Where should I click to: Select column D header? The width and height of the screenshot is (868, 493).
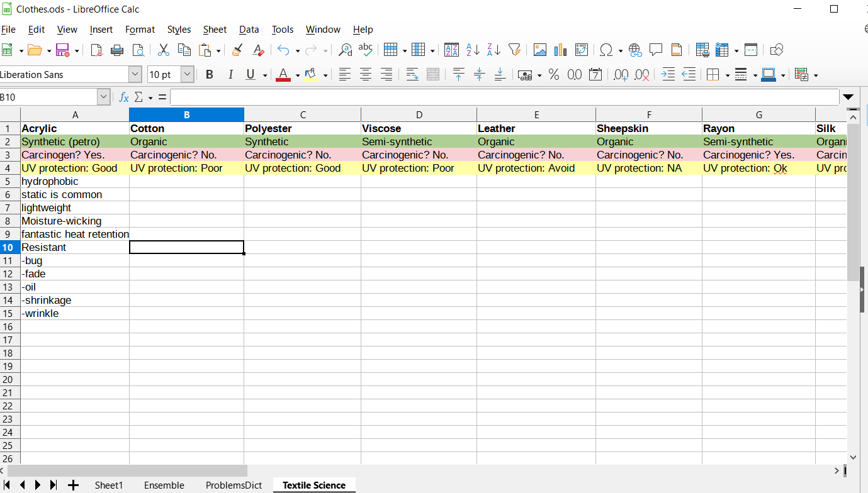419,114
